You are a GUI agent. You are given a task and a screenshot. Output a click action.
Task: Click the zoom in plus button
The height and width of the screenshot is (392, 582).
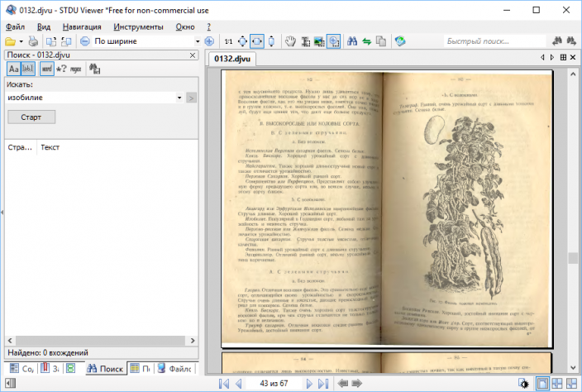click(209, 41)
